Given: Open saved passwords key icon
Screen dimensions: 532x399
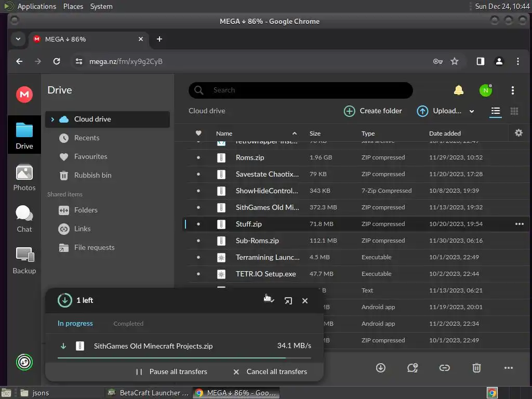Looking at the screenshot, I should 437,61.
